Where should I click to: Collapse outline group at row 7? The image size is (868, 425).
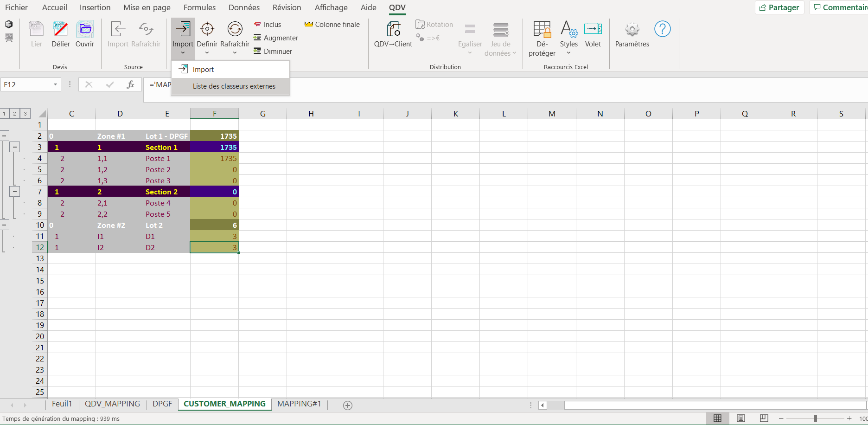pos(15,192)
